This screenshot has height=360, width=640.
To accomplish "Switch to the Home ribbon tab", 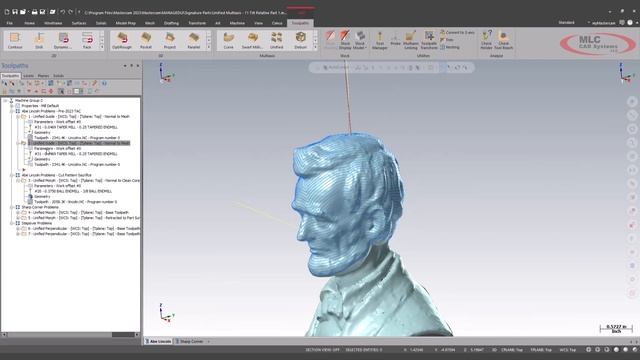I will point(29,23).
